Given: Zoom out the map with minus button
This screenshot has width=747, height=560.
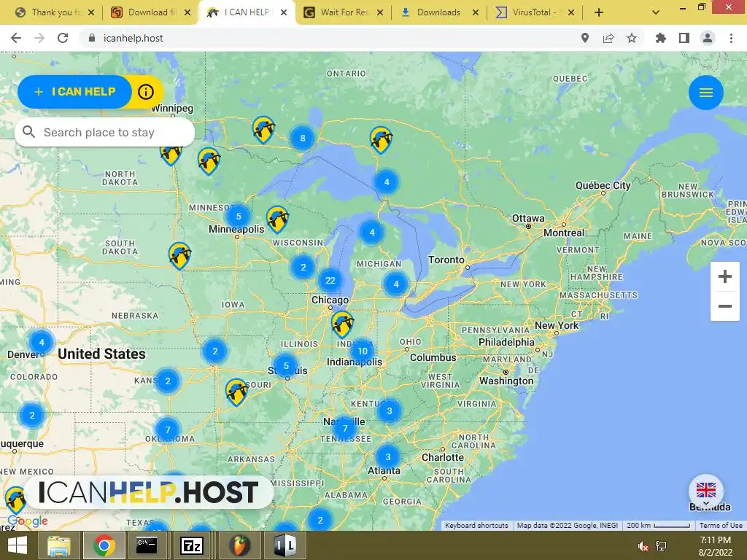Looking at the screenshot, I should 724,306.
